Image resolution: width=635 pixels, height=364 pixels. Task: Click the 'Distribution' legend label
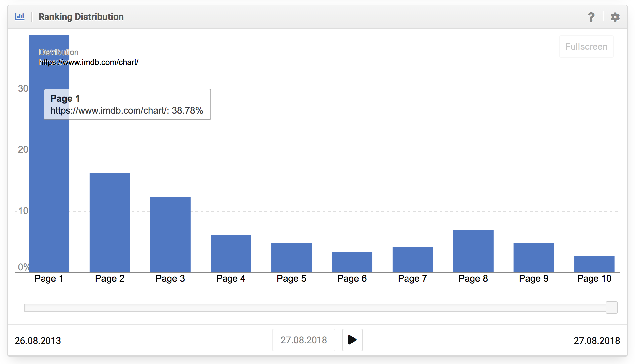pyautogui.click(x=58, y=52)
